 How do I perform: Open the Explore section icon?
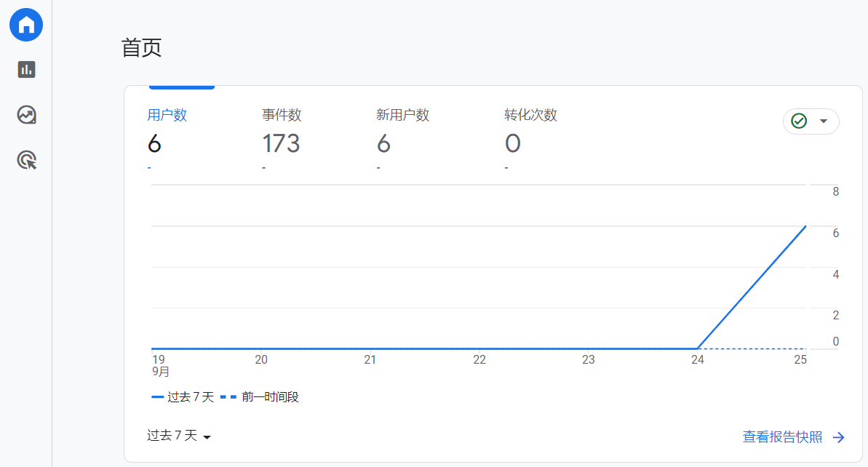tap(27, 115)
